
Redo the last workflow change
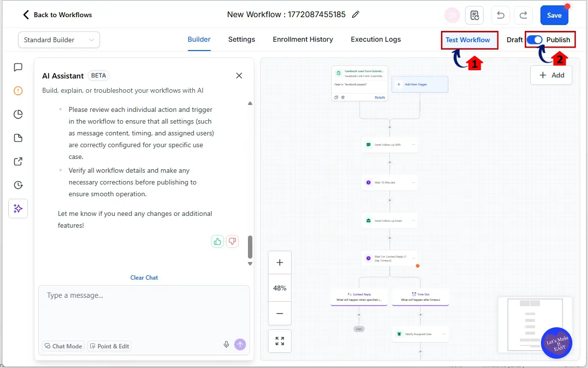523,15
